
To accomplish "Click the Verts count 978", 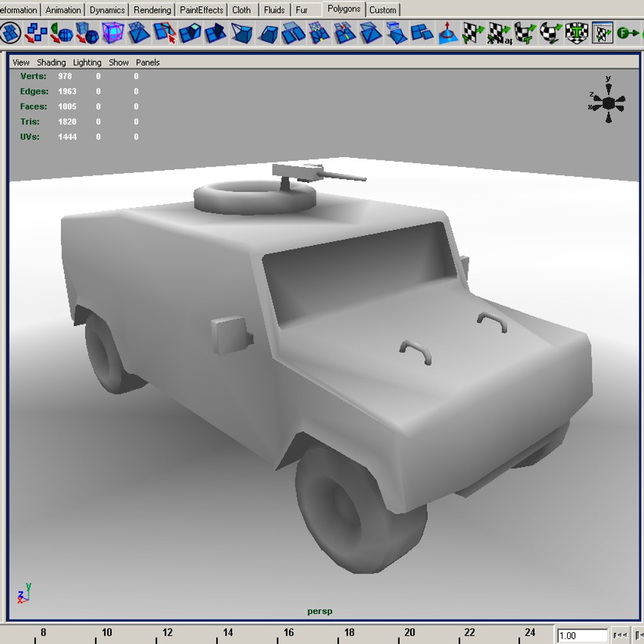I will (65, 76).
